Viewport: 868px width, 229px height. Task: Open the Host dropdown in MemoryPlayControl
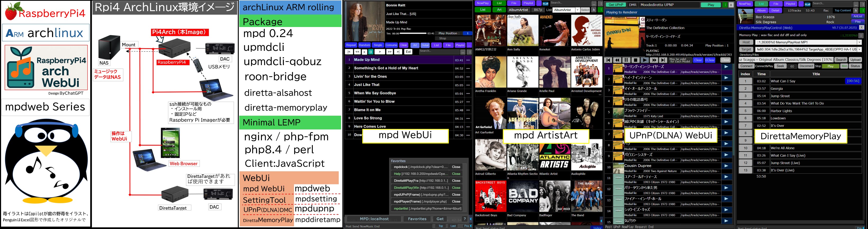(x=809, y=42)
